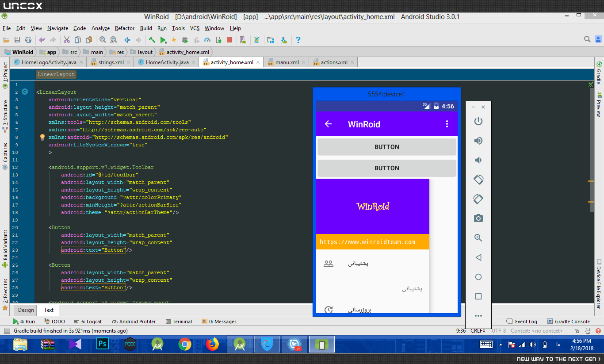Screen dimensions: 604x364
Task: Click the emulator Overview square button
Action: pyautogui.click(x=478, y=296)
